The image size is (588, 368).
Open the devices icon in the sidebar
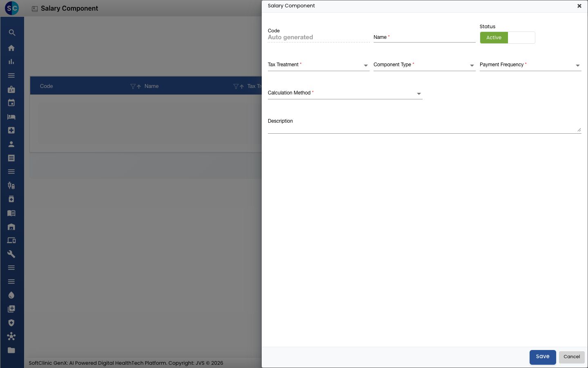click(x=11, y=240)
